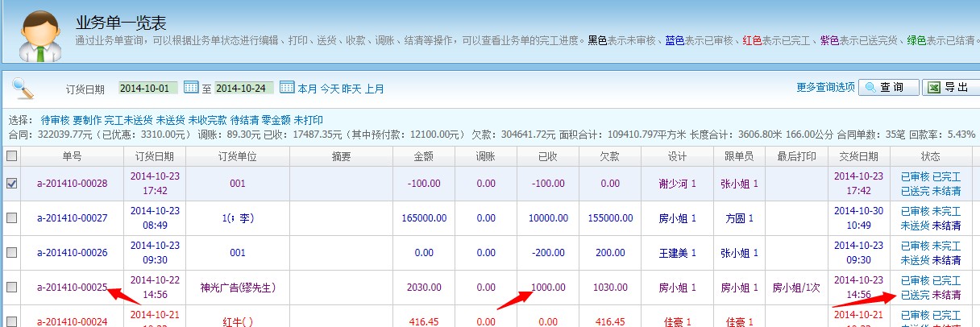The height and width of the screenshot is (327, 980).
Task: Click the start date field 2014-10-01
Action: pyautogui.click(x=148, y=87)
